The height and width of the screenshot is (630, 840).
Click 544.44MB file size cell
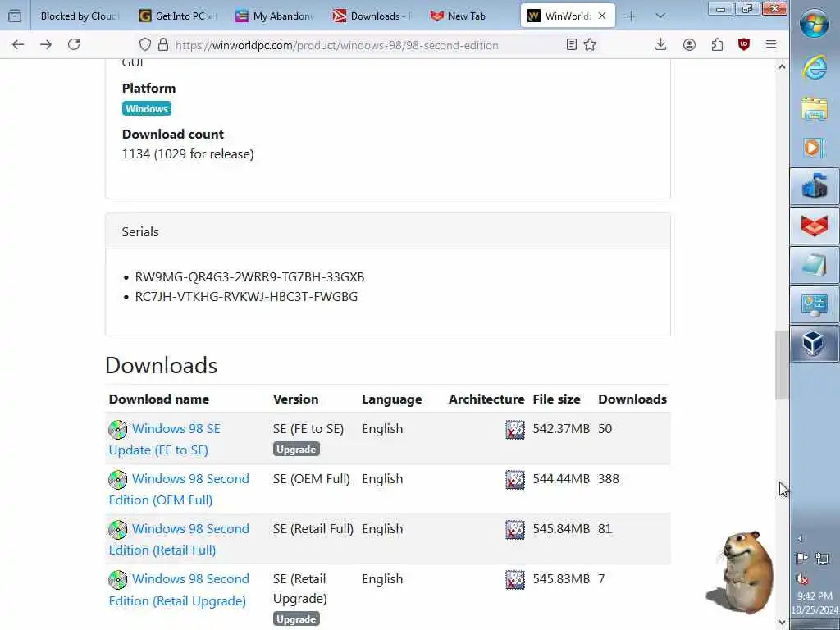(561, 479)
